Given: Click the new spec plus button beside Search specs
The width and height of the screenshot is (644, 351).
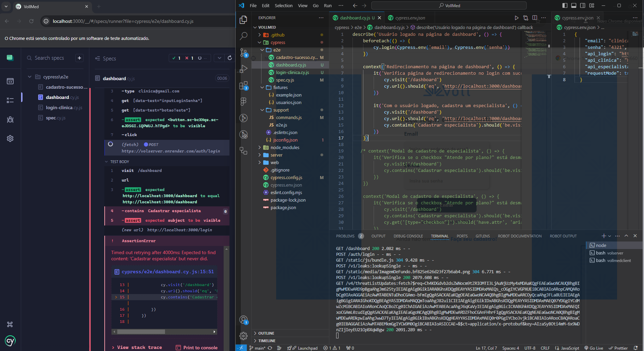Looking at the screenshot, I should pos(79,58).
